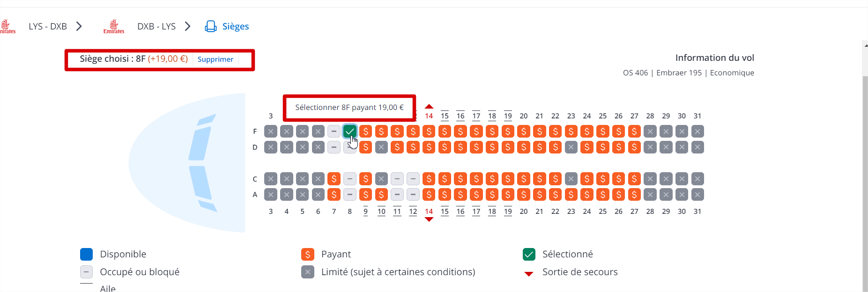The height and width of the screenshot is (292, 868).
Task: Deselect the checked seat 8F
Action: click(350, 131)
